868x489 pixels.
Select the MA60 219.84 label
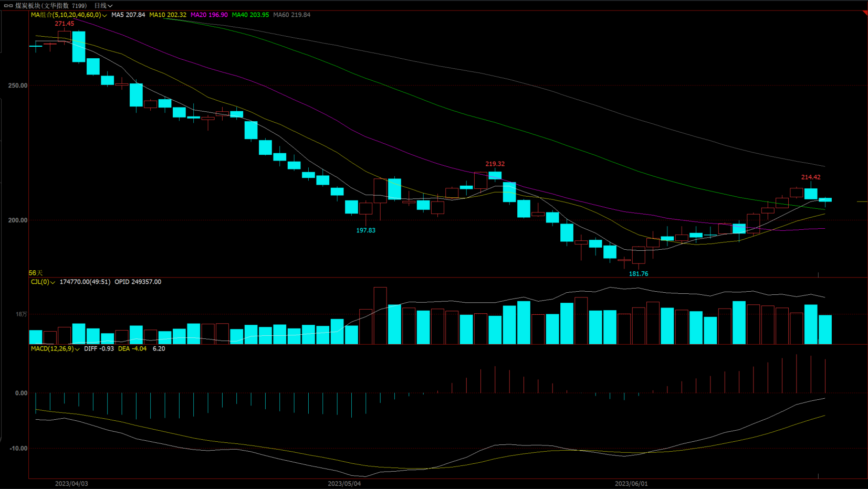[x=291, y=15]
